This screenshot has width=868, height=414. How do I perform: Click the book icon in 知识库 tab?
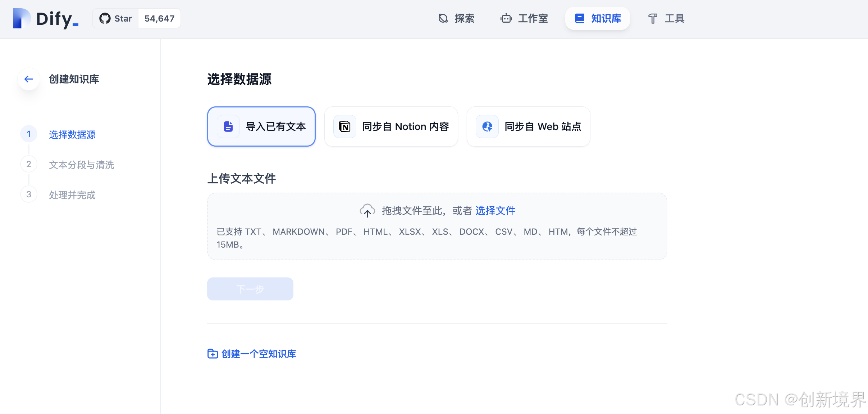(579, 18)
